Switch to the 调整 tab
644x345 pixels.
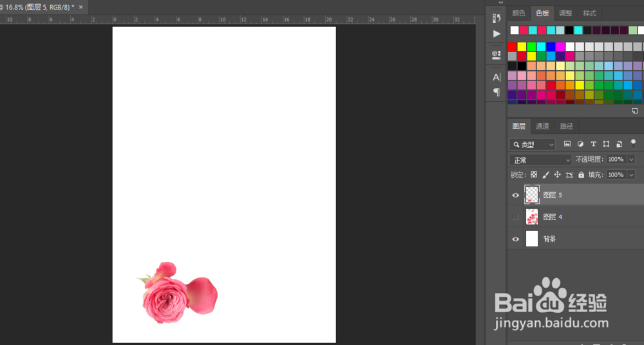(x=565, y=13)
